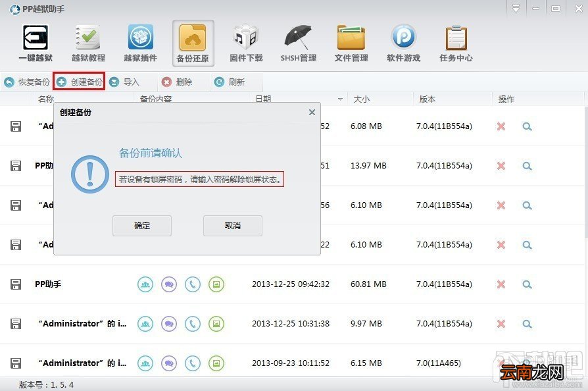
Task: Click photos icon in 60.81 MB row
Action: (216, 284)
